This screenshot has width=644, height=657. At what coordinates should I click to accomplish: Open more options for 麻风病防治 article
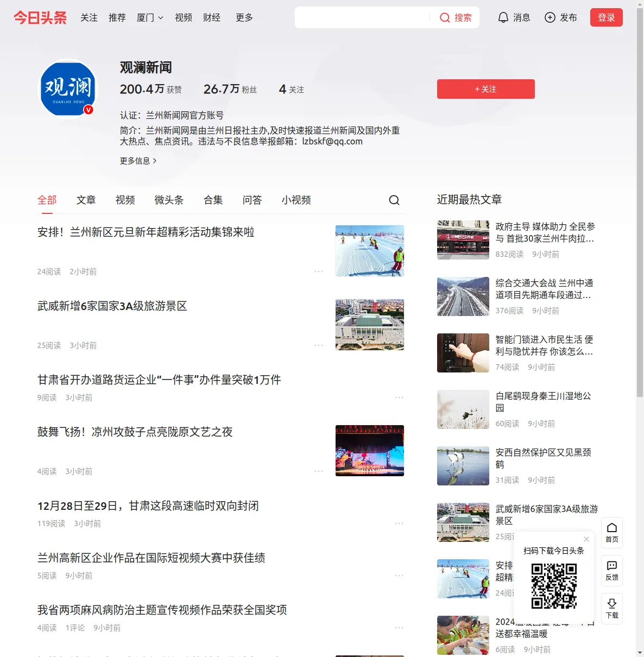point(399,628)
